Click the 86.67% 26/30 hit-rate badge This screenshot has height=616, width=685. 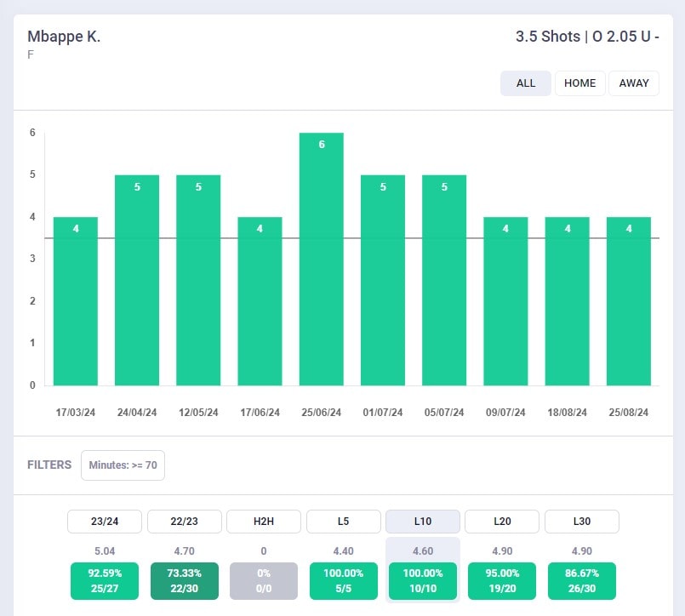click(x=582, y=581)
